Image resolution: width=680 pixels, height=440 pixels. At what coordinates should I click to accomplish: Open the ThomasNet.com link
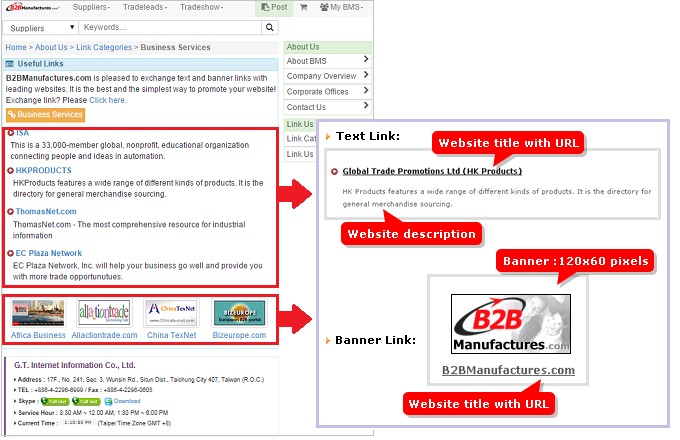(46, 212)
